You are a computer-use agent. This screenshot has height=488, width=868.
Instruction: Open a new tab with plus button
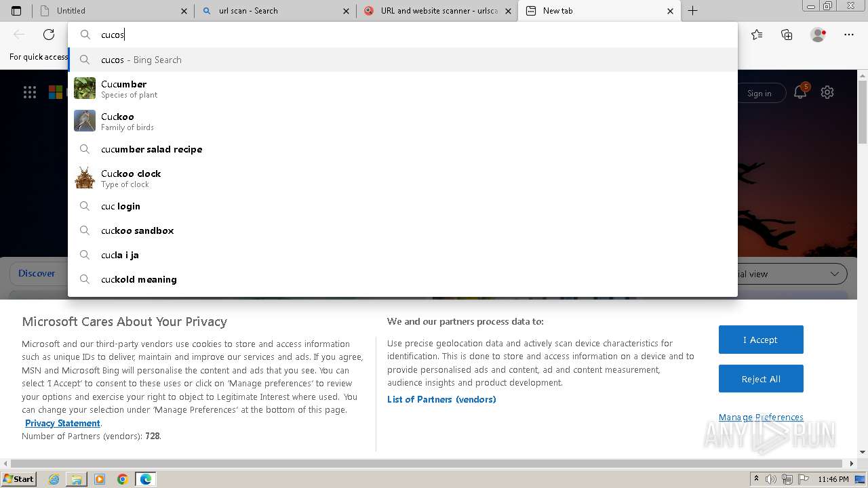coord(692,11)
